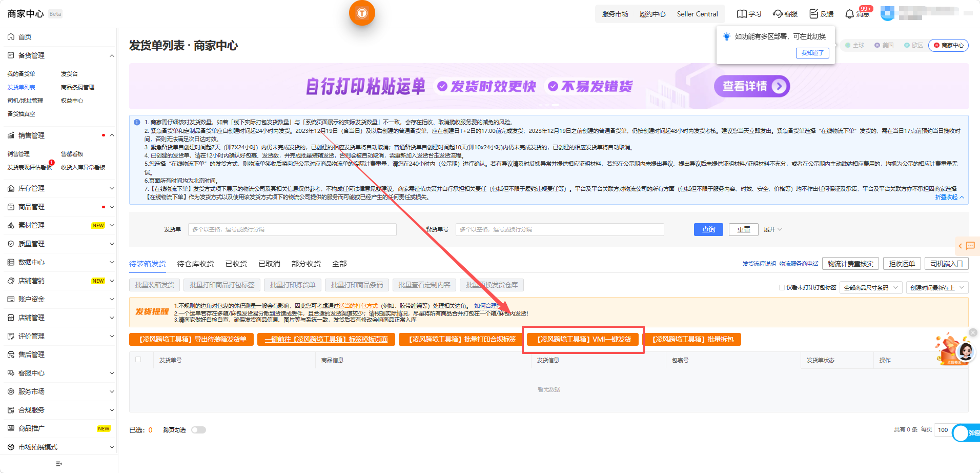This screenshot has height=473, width=980.
Task: Click the sidebar collapse icon at bottom
Action: (x=59, y=464)
